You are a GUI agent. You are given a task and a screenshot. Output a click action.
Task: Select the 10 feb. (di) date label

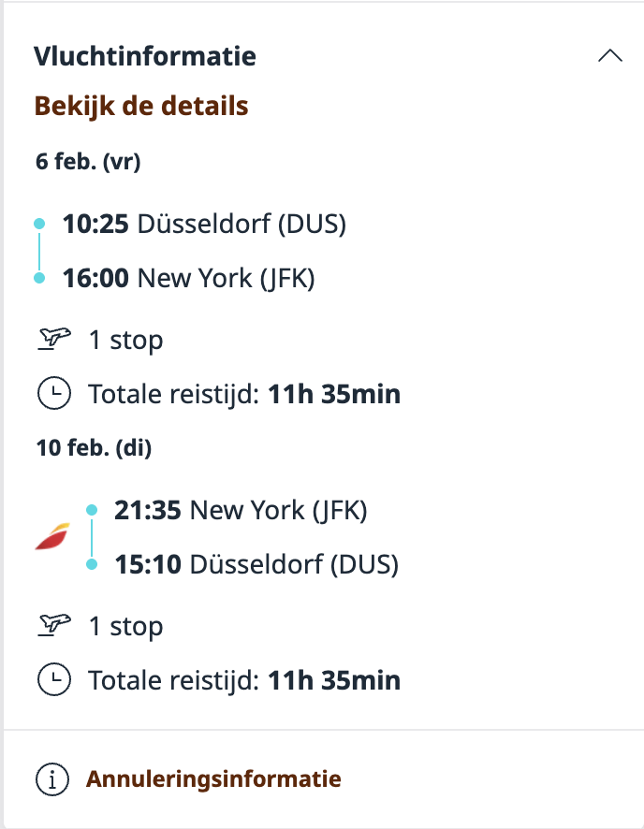pos(94,448)
